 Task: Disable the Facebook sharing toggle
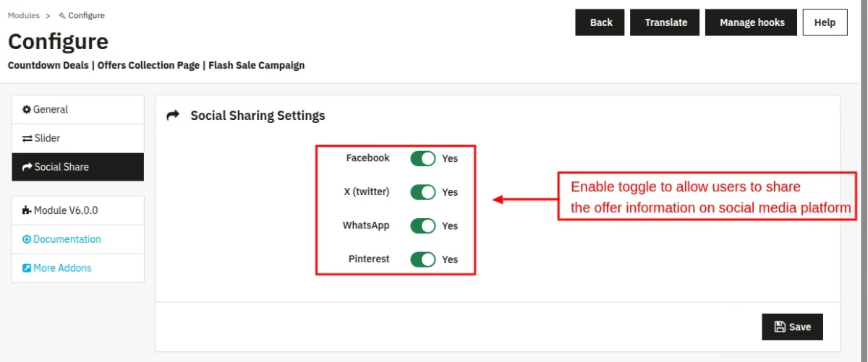tap(423, 158)
